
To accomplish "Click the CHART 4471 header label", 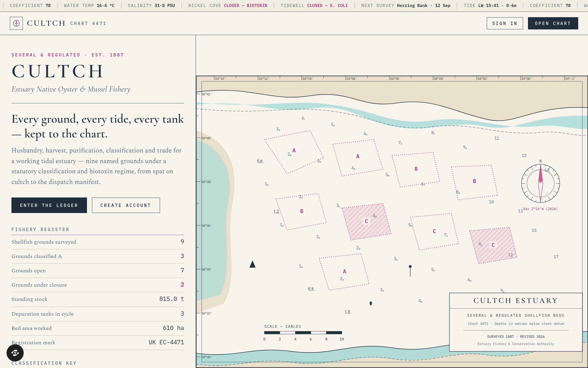I will pos(88,23).
